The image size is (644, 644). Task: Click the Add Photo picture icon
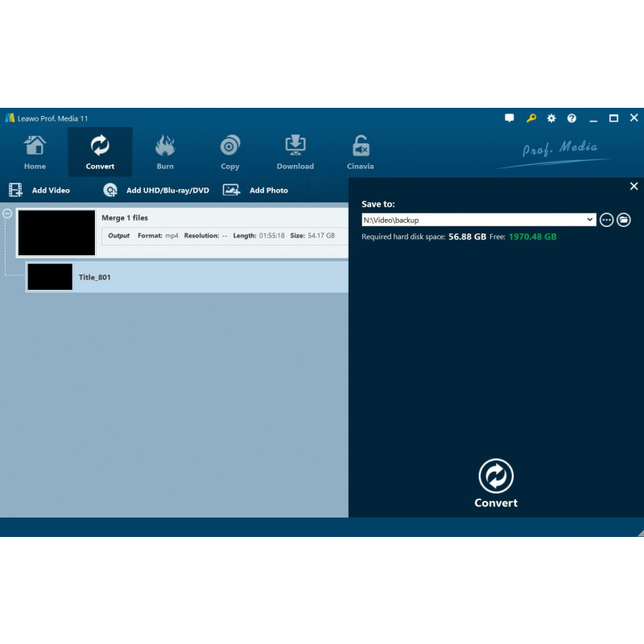tap(231, 190)
